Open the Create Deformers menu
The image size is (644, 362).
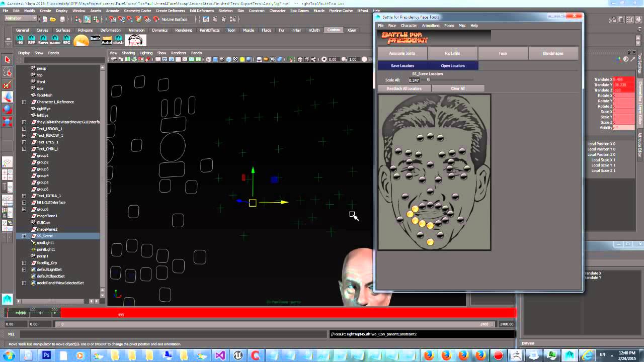click(x=171, y=11)
